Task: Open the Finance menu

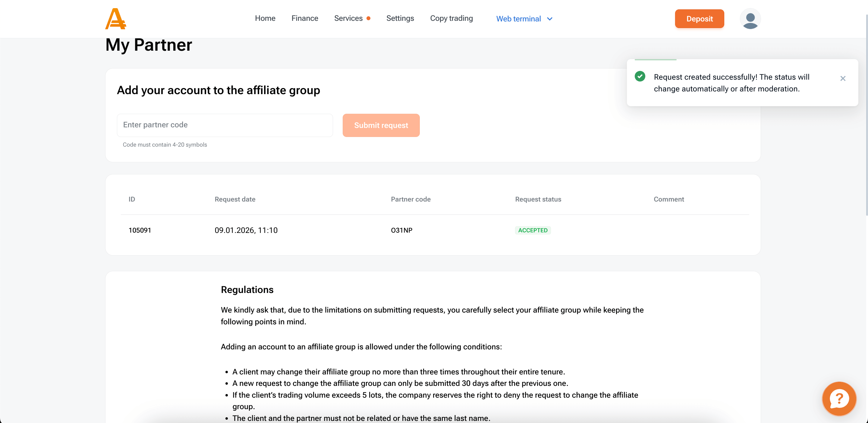Action: pyautogui.click(x=304, y=18)
